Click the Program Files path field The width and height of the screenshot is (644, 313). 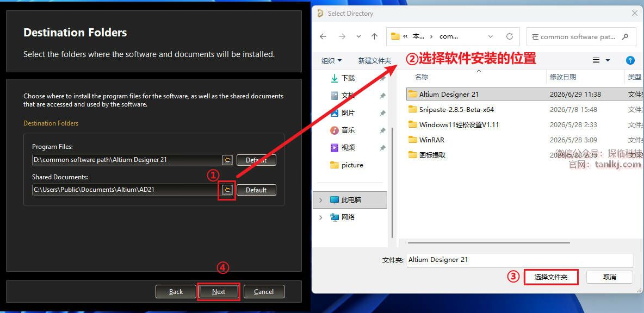click(127, 160)
